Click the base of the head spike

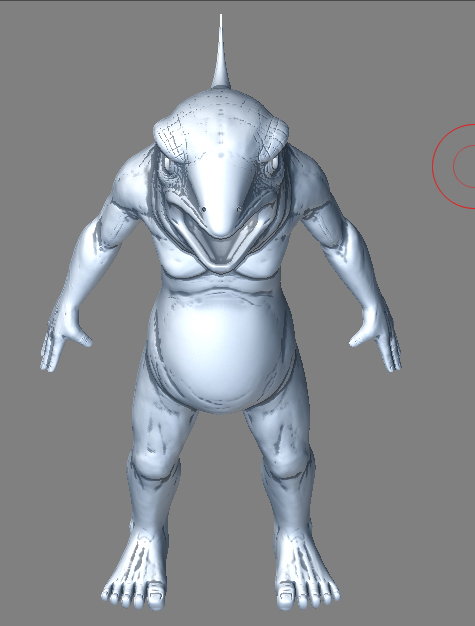click(x=221, y=83)
